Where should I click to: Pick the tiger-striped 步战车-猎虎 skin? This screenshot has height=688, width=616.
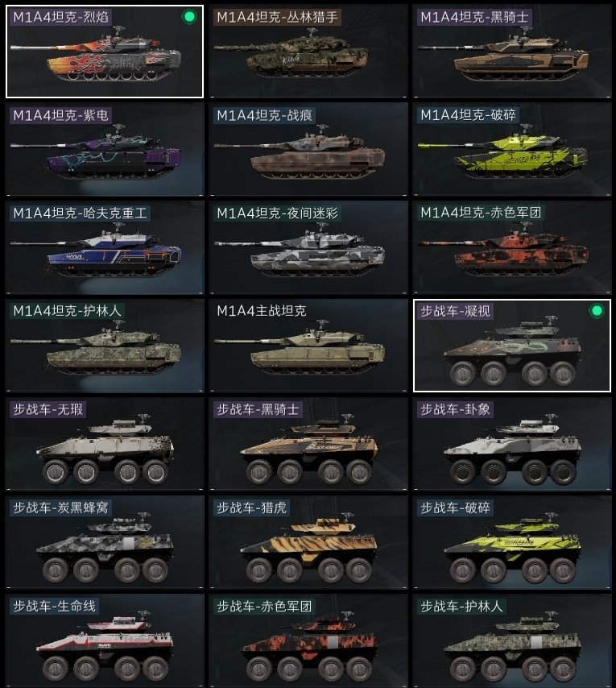click(x=308, y=542)
